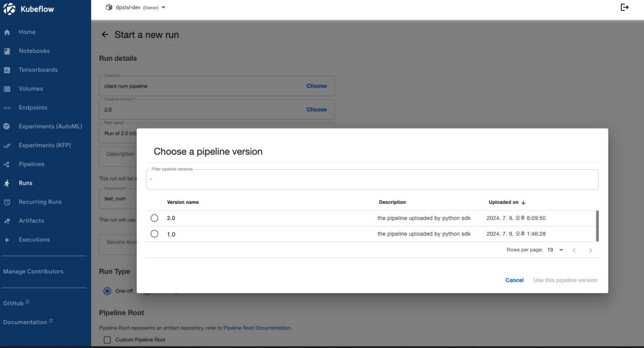Click the Recurring Runs clock icon
The image size is (644, 348).
[x=7, y=202]
